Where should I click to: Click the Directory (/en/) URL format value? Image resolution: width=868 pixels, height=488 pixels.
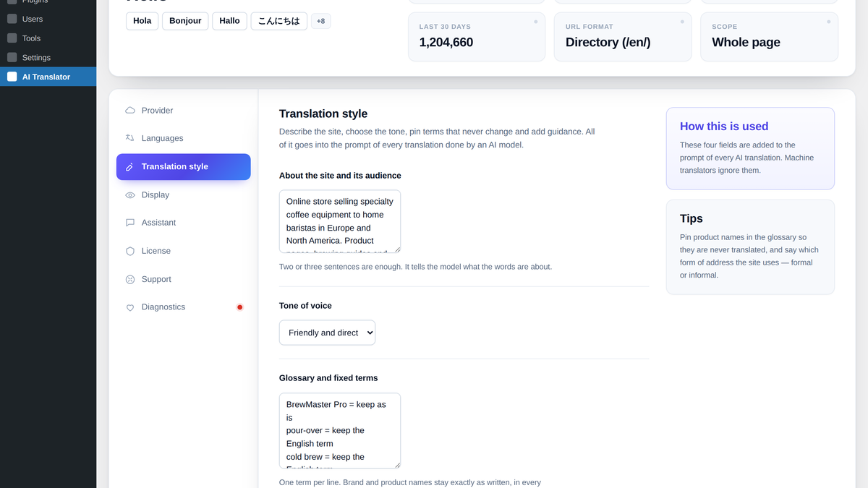[608, 43]
